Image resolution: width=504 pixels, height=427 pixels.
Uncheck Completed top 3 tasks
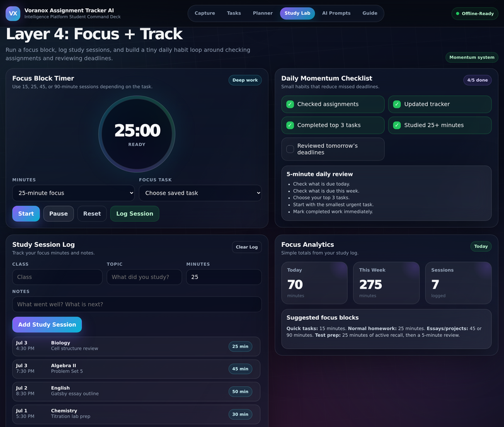290,125
